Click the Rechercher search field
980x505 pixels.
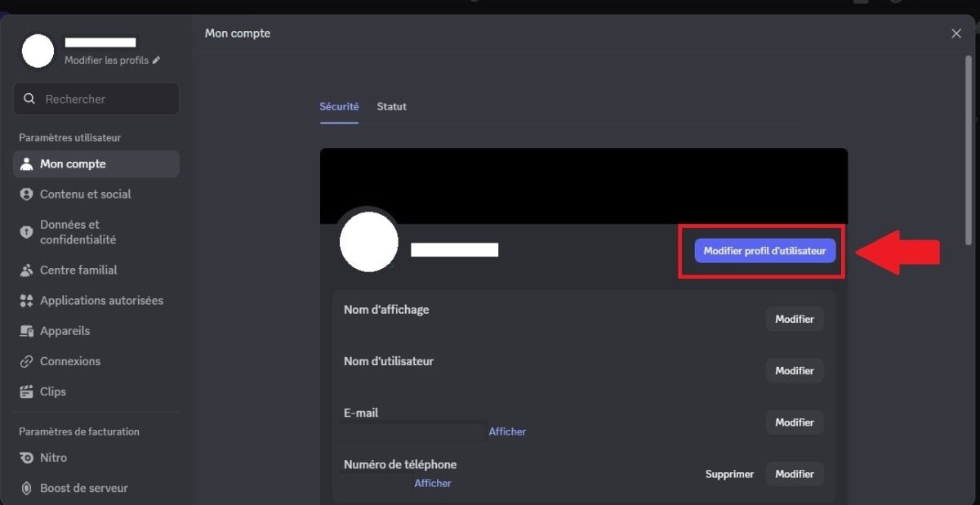coord(96,98)
